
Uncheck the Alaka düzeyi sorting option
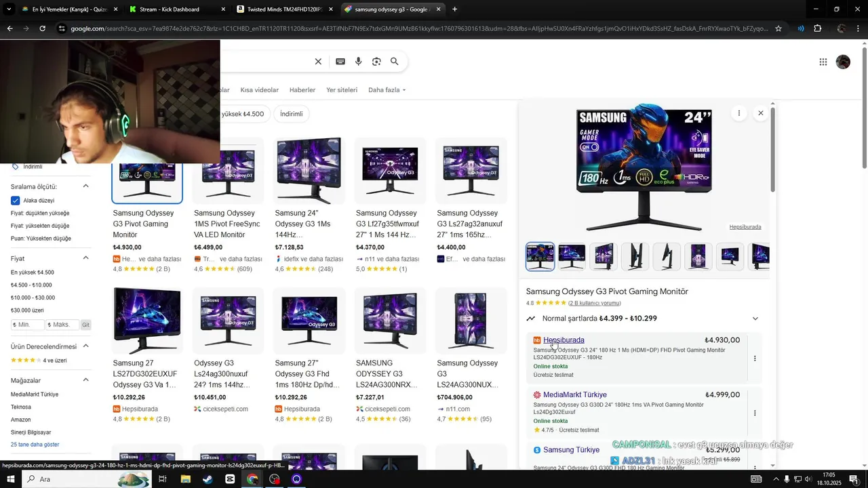click(x=16, y=201)
